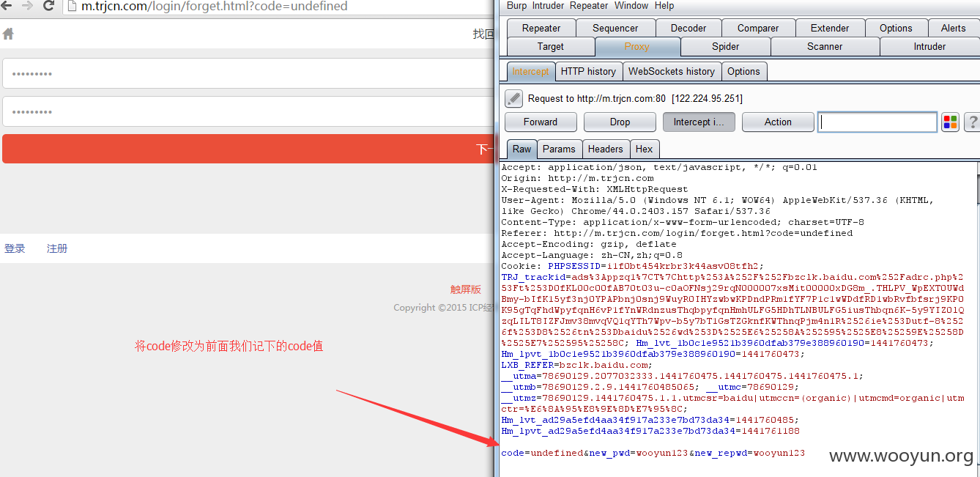Click the Referer header line

[x=677, y=233]
